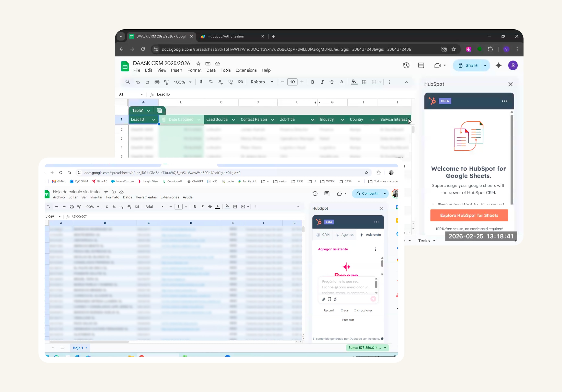Viewport: 562px width, 392px height.
Task: Click search icon in Hoja de cálculo toolbar
Action: point(48,207)
